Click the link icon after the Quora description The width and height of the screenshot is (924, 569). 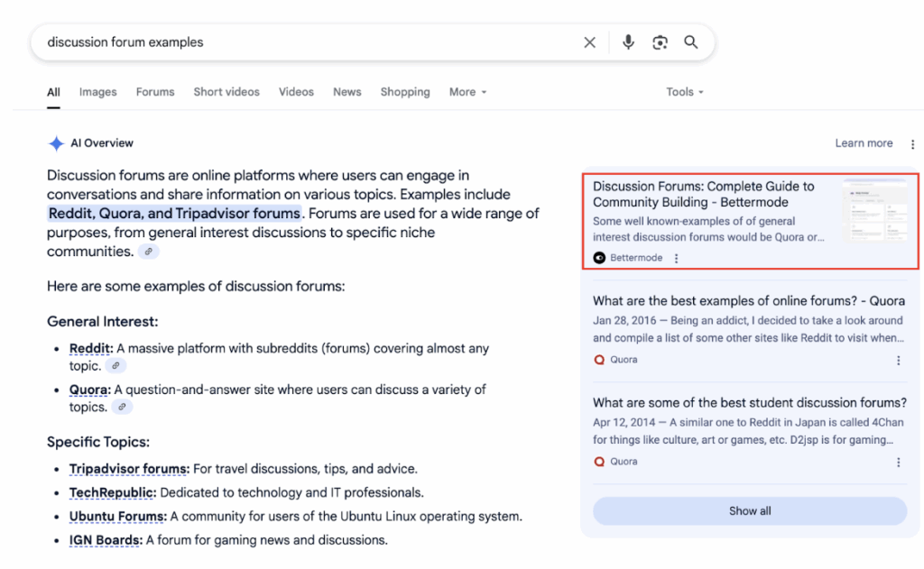[122, 408]
